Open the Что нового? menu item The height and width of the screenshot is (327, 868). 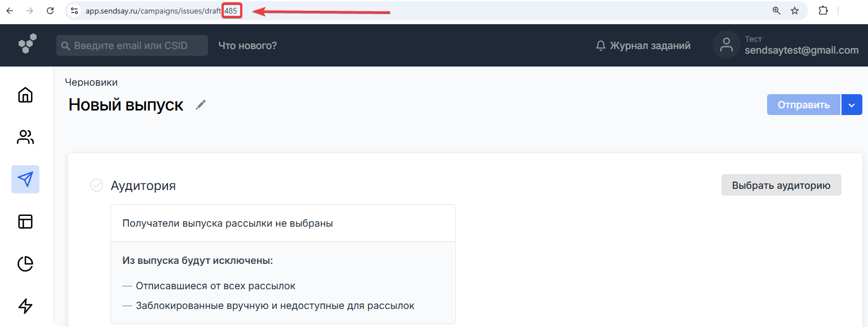point(247,46)
